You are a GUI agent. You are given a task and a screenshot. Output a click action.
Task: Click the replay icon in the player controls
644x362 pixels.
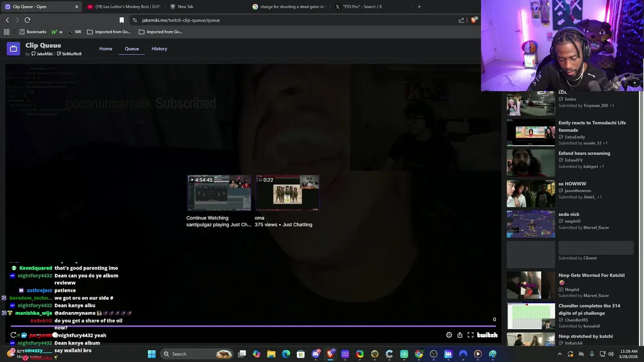coord(14,335)
